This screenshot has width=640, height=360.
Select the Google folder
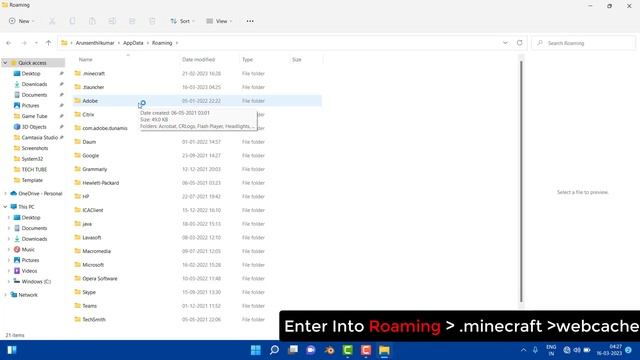(91, 156)
